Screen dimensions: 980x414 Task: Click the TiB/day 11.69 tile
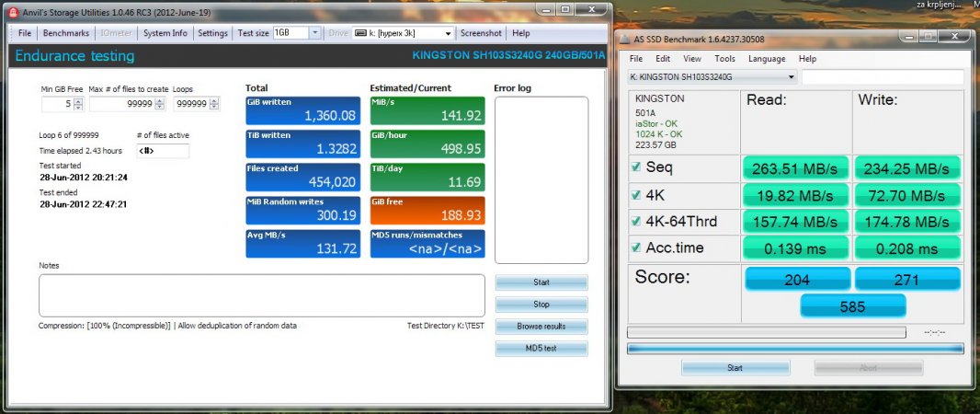coord(427,177)
